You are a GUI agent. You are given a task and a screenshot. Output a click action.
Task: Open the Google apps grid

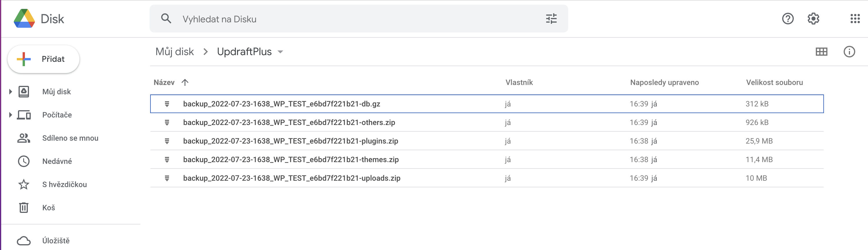[x=855, y=19]
